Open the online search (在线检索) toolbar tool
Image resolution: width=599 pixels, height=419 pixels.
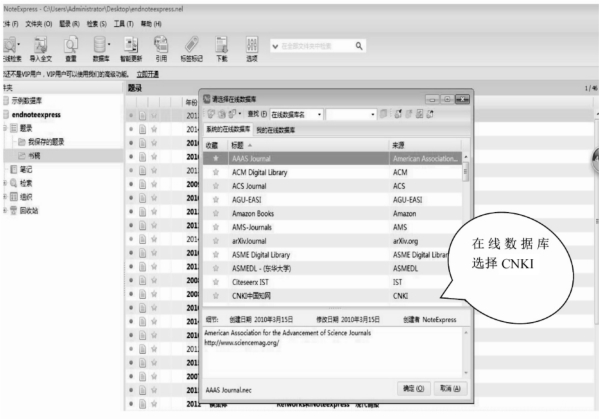[x=10, y=49]
